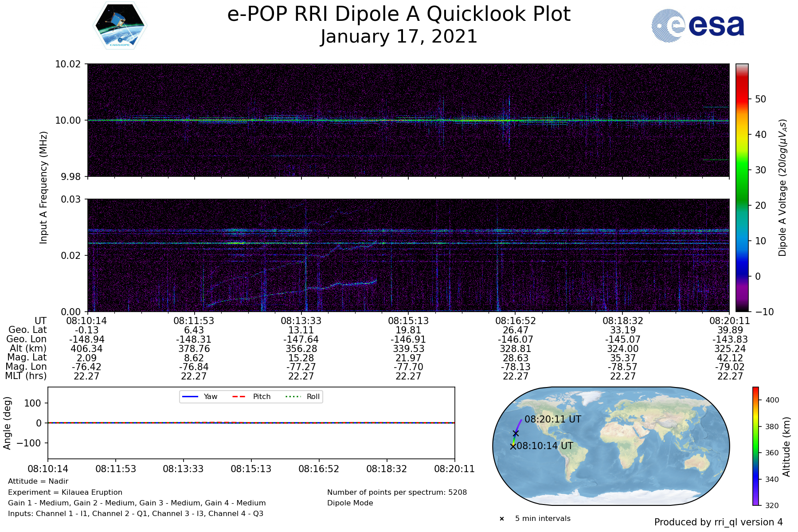Viewport: 798px width, 532px height.
Task: Click the 'Dipole Mode' label
Action: point(350,503)
